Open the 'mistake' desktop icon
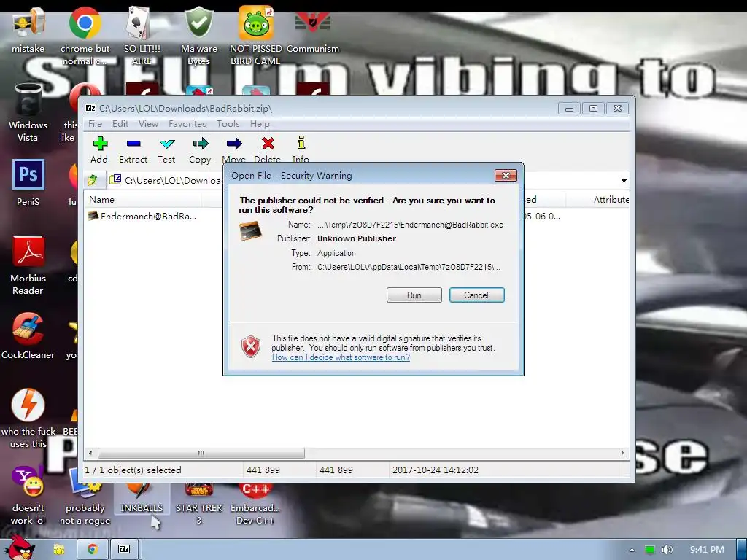747x560 pixels. [x=28, y=29]
